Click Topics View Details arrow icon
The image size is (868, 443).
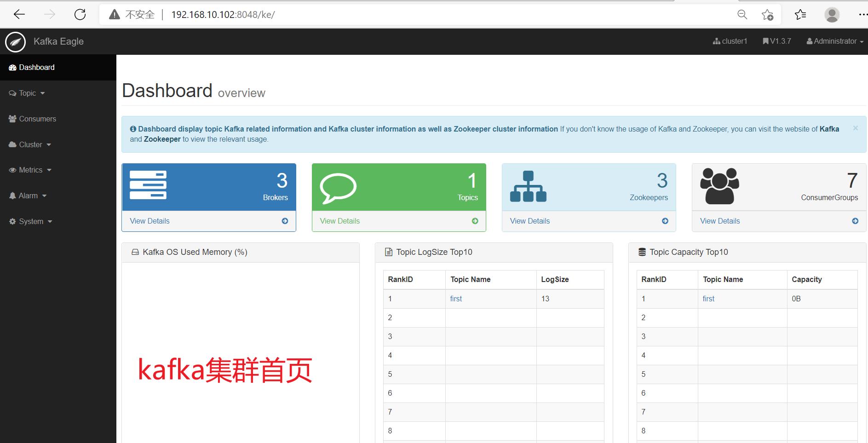[x=475, y=221]
